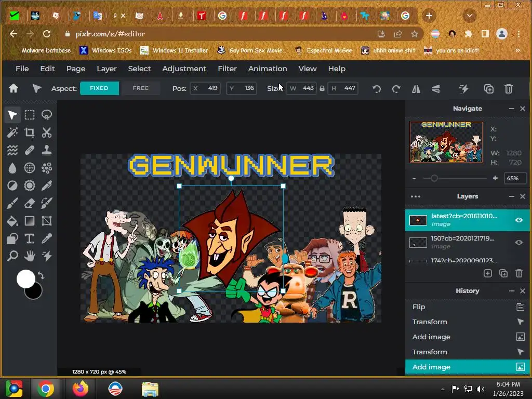Select the Pen tool
Screen dimensions: 532x399
click(x=46, y=185)
